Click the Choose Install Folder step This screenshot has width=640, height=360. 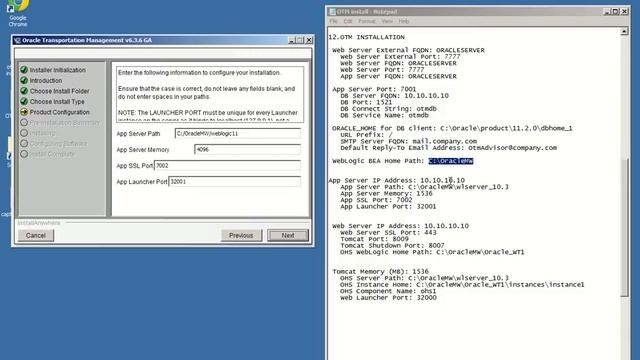pyautogui.click(x=59, y=91)
